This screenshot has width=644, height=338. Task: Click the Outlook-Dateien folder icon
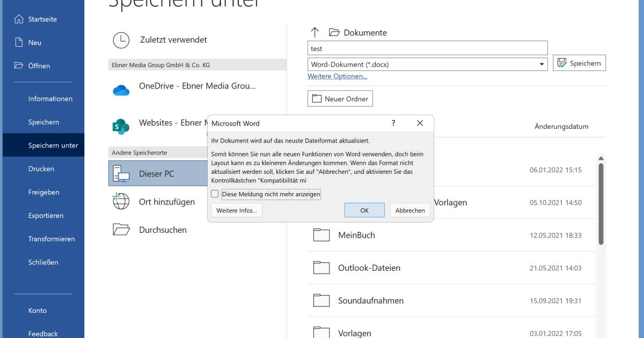tap(321, 268)
